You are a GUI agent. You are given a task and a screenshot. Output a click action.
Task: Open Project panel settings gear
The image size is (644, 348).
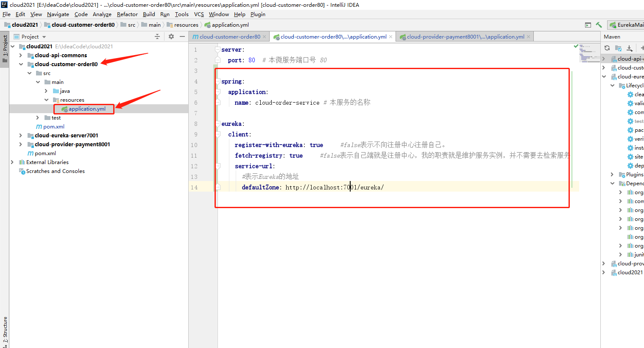171,36
